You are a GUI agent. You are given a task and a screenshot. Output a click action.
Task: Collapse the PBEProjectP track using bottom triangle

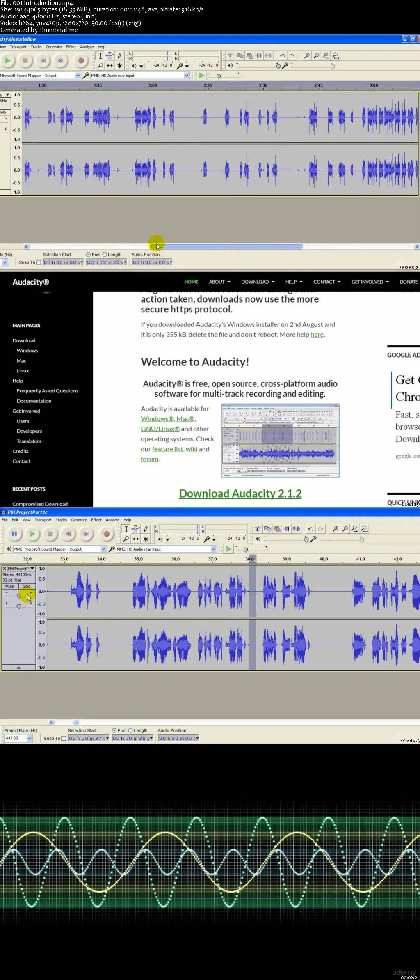tap(18, 668)
